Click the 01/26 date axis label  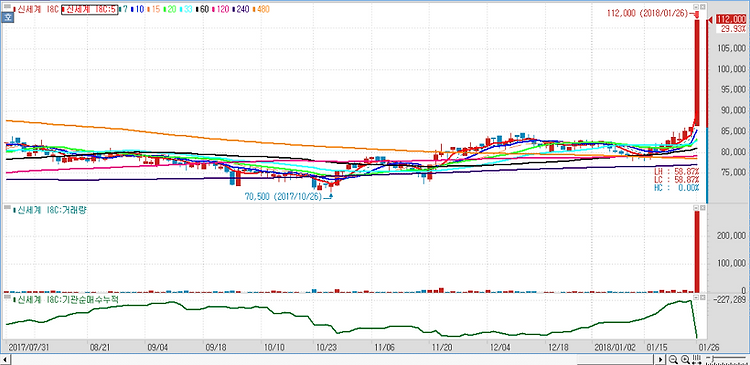pos(710,346)
